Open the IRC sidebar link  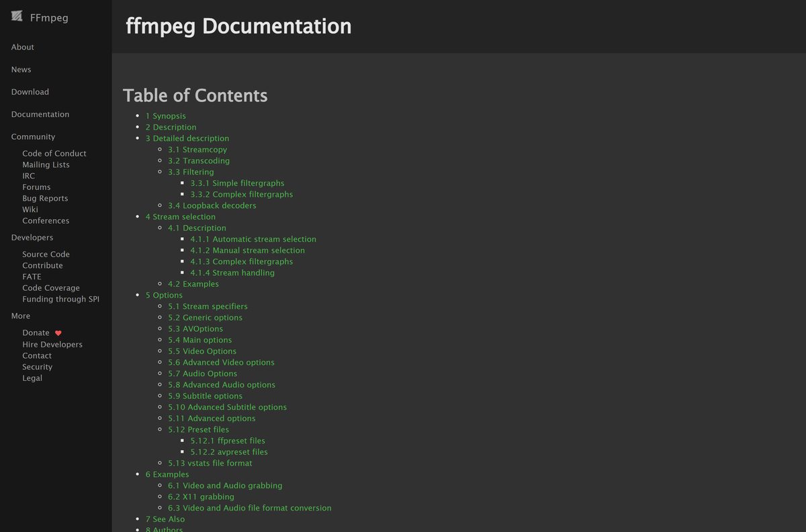(x=29, y=176)
